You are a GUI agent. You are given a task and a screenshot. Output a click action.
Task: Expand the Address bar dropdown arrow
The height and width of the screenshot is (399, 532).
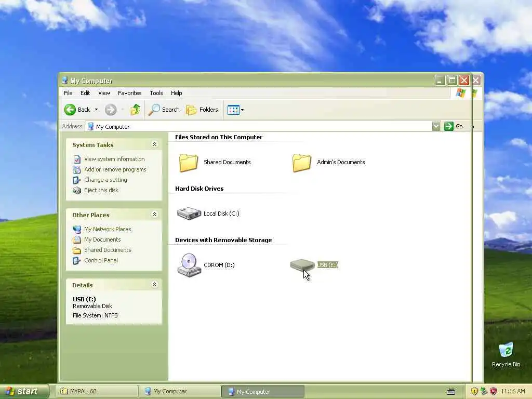point(436,126)
